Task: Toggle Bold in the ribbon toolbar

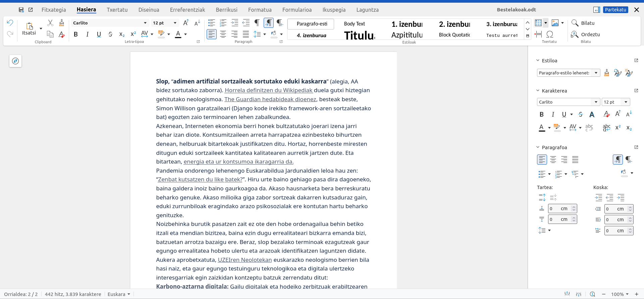Action: point(76,34)
